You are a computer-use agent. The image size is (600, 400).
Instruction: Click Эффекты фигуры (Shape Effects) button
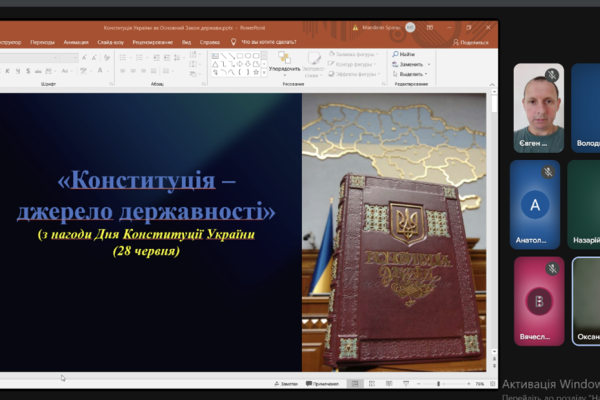point(356,74)
